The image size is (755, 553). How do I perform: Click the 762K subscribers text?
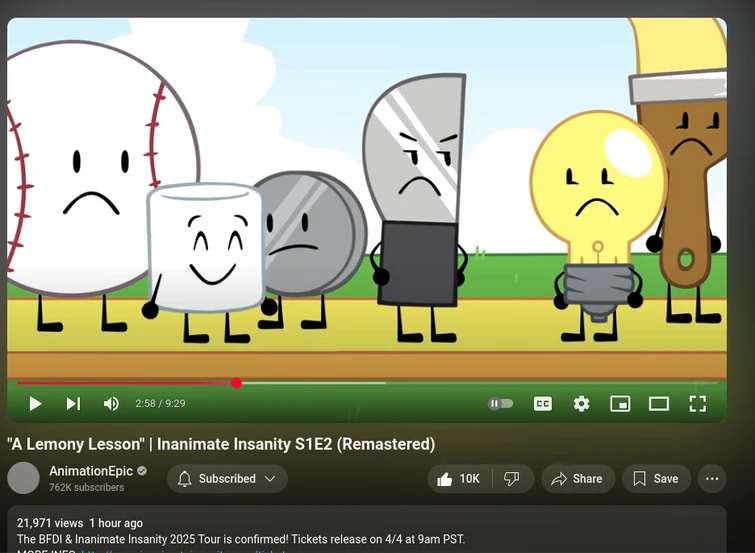[87, 487]
